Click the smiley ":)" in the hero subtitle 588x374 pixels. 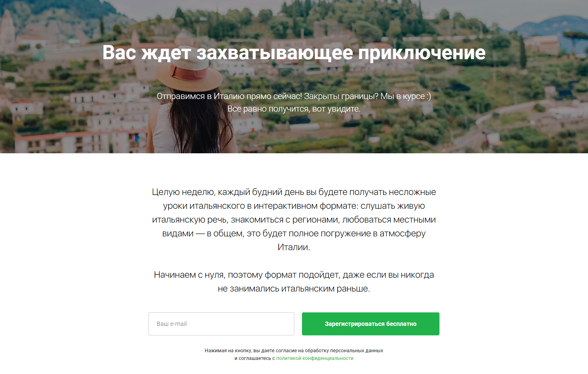(x=429, y=96)
